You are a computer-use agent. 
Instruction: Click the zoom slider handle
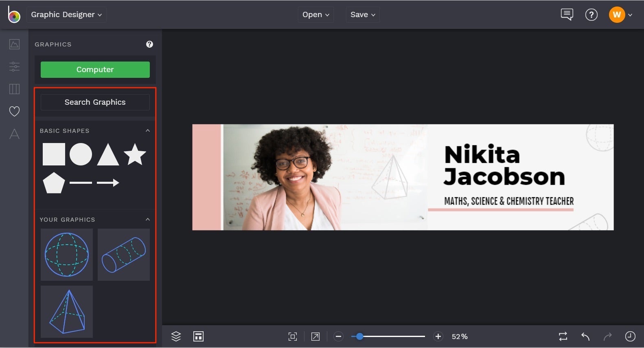tap(359, 337)
